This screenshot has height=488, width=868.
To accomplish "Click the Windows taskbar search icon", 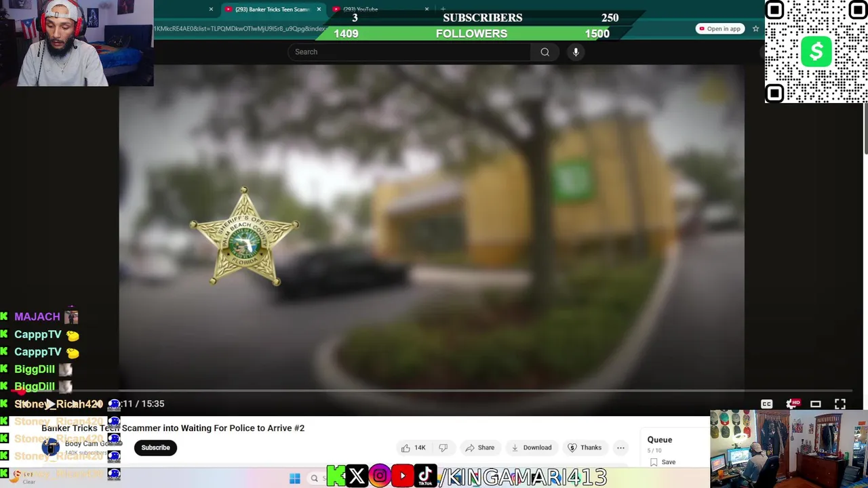I will coord(314,479).
